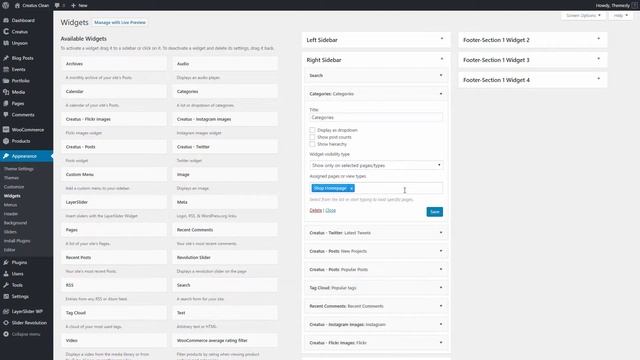
Task: Collapse the Categories widget settings
Action: [441, 94]
